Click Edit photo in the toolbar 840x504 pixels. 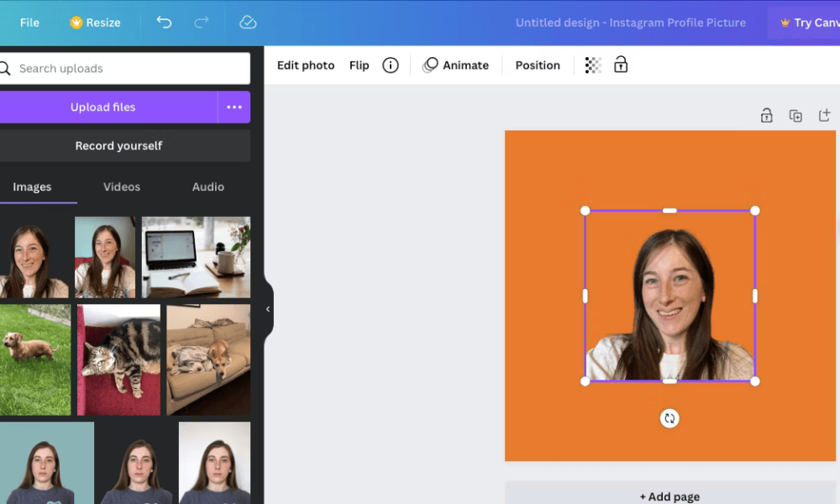click(x=306, y=66)
